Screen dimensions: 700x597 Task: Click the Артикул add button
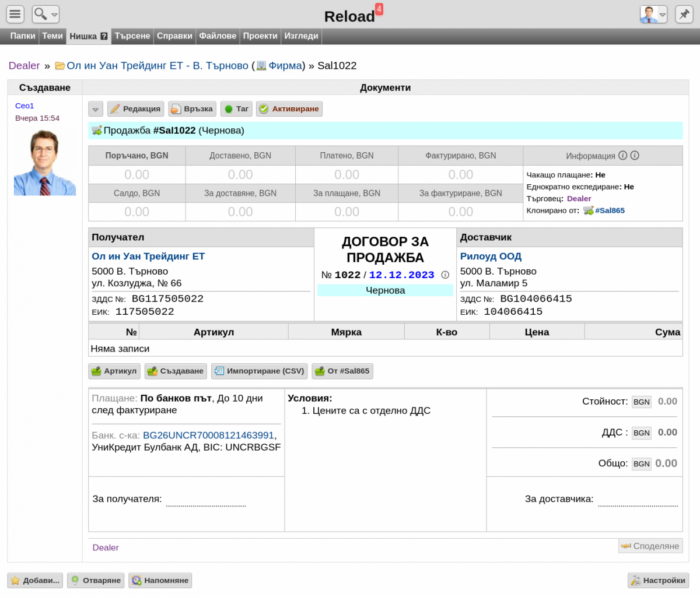[114, 371]
